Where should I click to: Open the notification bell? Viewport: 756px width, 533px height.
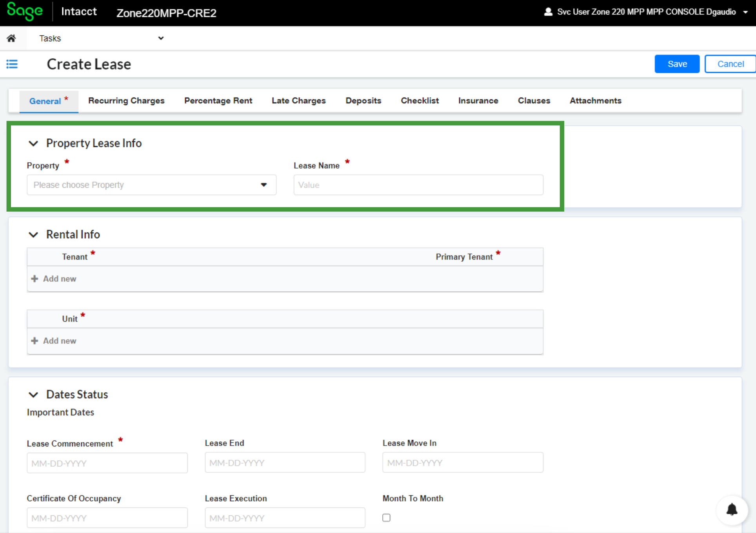(x=732, y=509)
